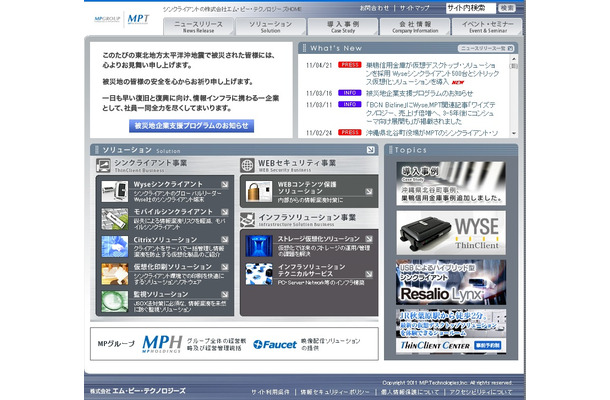
Task: Click the arrow icon beside Wyseシンクライアント
Action: point(225,184)
